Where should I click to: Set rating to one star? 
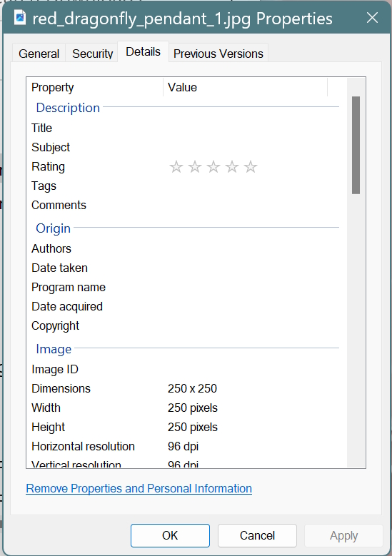click(x=176, y=167)
